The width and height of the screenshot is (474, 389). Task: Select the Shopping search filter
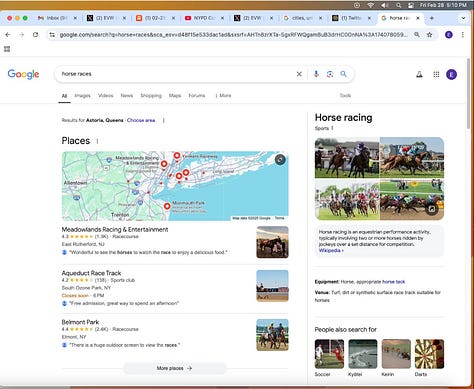151,96
